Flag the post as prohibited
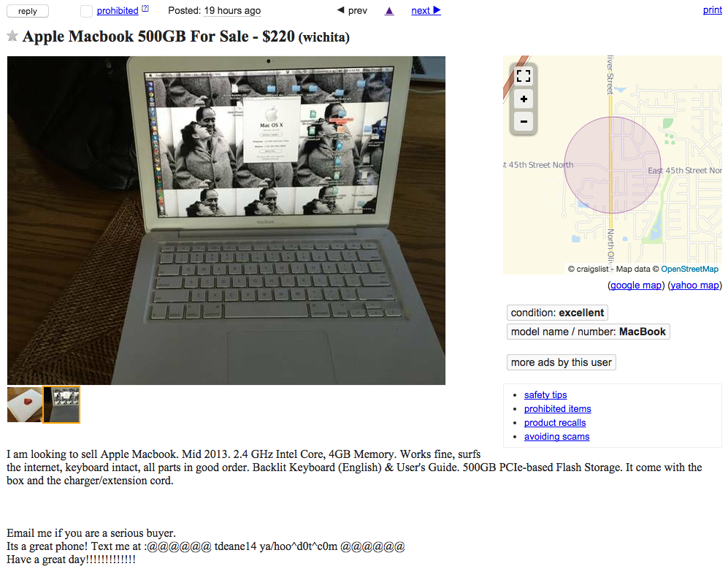The height and width of the screenshot is (569, 728). [118, 11]
